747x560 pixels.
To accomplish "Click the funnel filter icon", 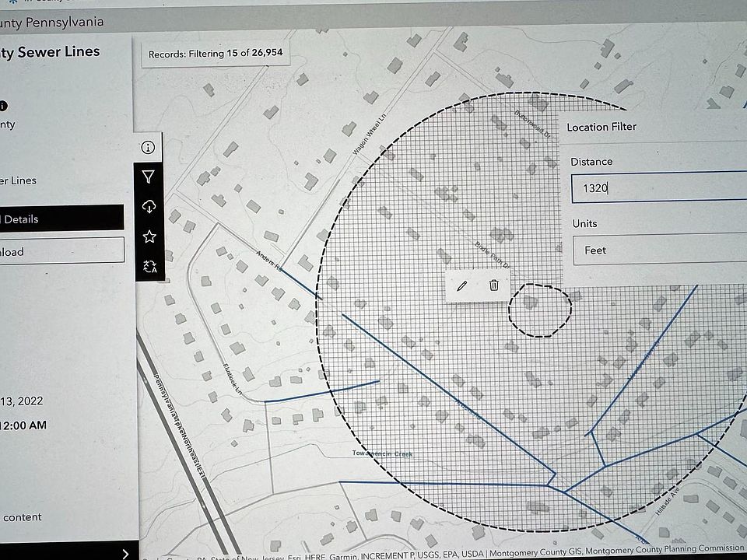I will coord(149,177).
